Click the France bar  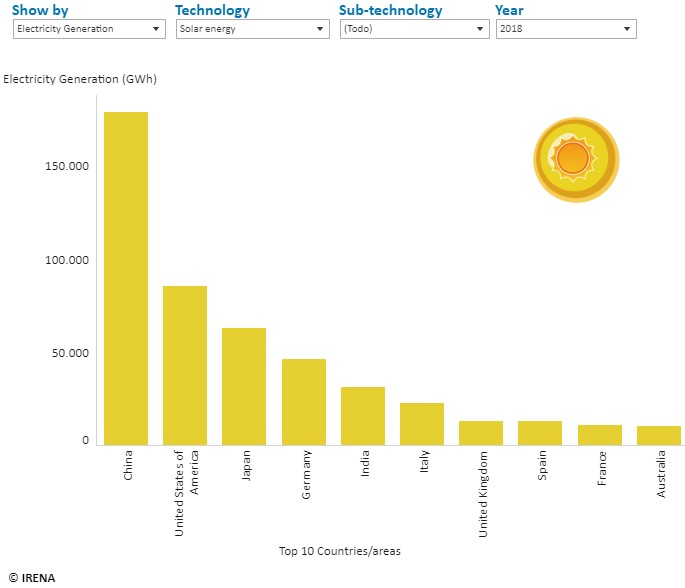click(600, 435)
